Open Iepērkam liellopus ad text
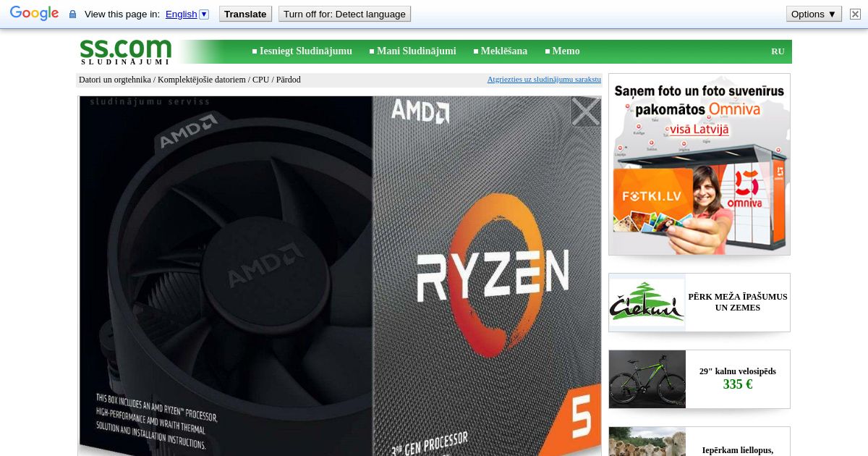Image resolution: width=868 pixels, height=456 pixels. [x=738, y=450]
